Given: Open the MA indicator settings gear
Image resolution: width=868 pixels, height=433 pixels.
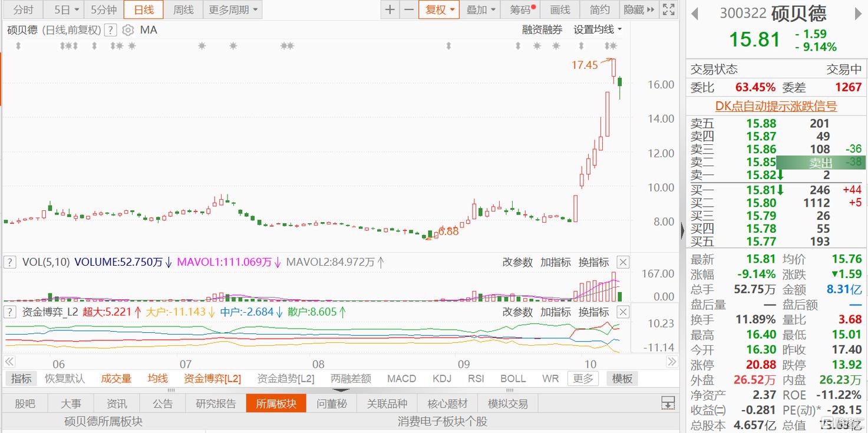Looking at the screenshot, I should coord(128,30).
